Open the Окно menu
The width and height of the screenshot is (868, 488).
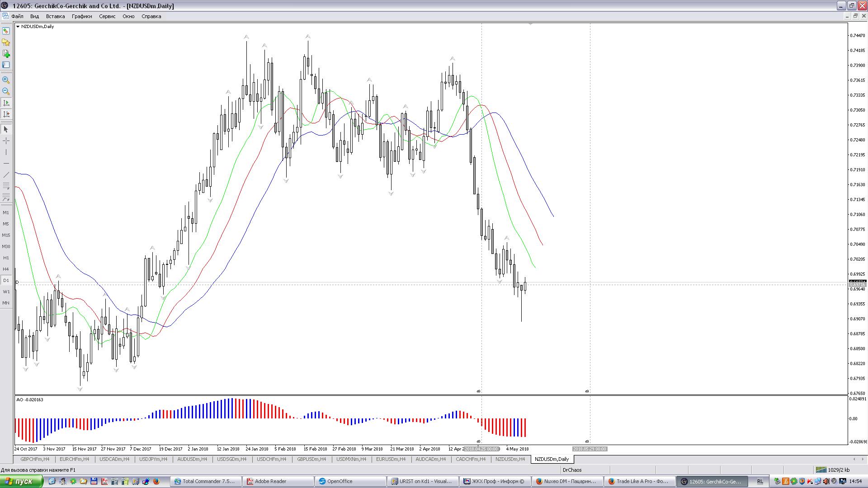point(128,16)
